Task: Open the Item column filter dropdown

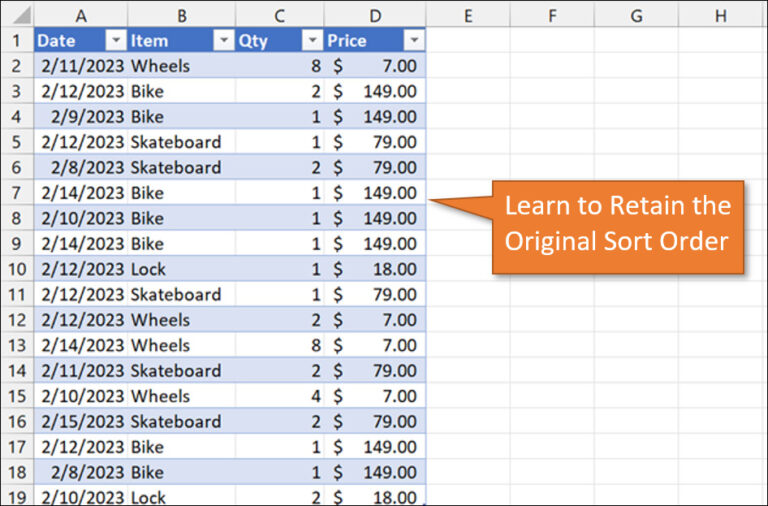Action: (224, 40)
